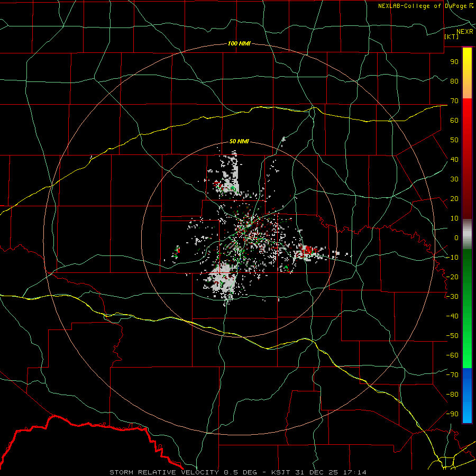This screenshot has width=476, height=476.
Task: Click the 40 value on the velocity scale
Action: pos(454,159)
